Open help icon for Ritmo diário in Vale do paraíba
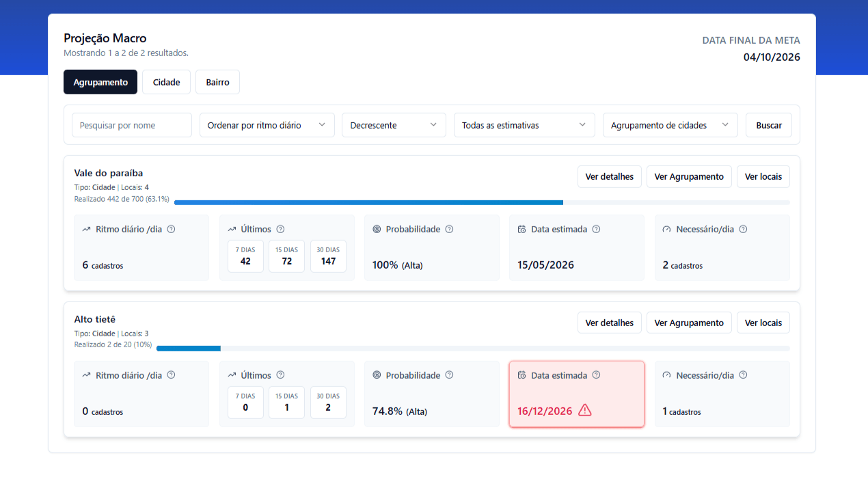The width and height of the screenshot is (868, 488). [171, 229]
